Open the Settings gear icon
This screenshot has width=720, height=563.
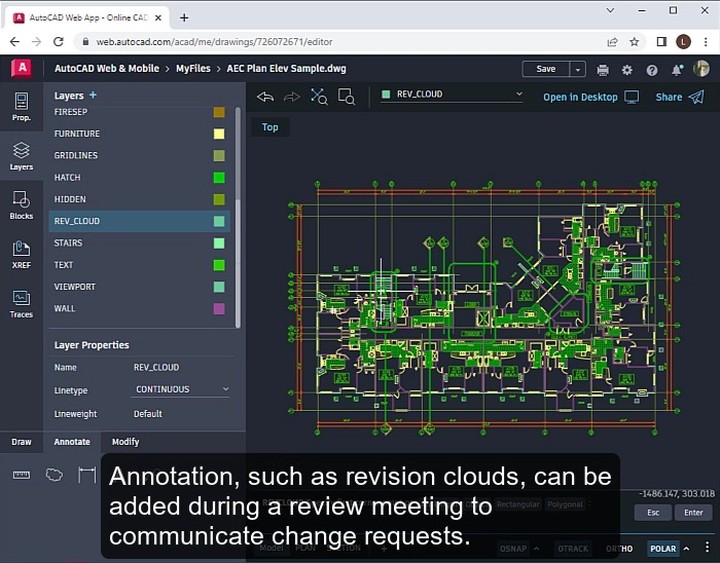point(627,70)
